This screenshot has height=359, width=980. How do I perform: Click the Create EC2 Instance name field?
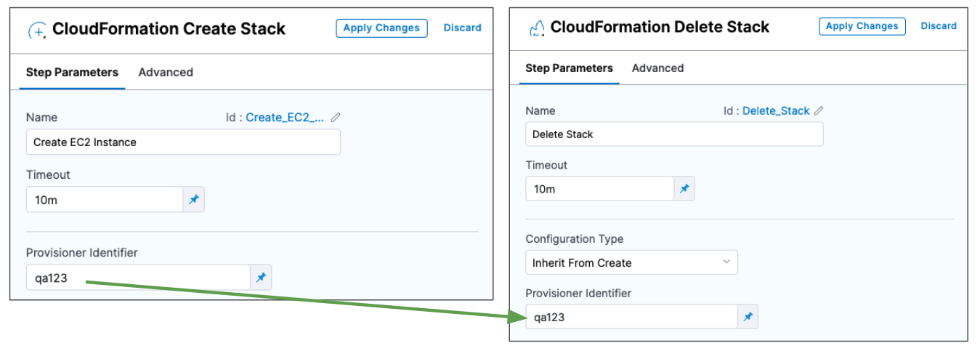tap(183, 142)
